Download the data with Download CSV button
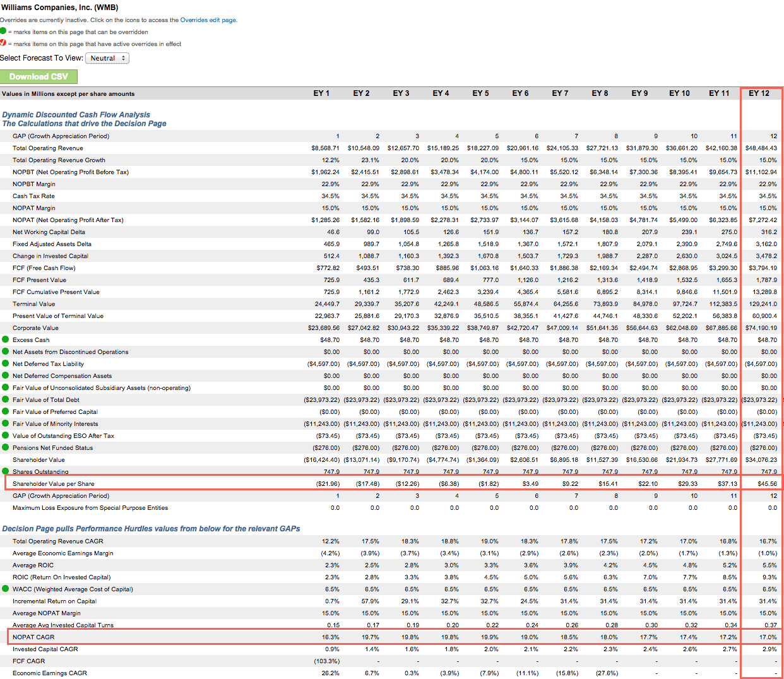Image resolution: width=784 pixels, height=679 pixels. (39, 76)
